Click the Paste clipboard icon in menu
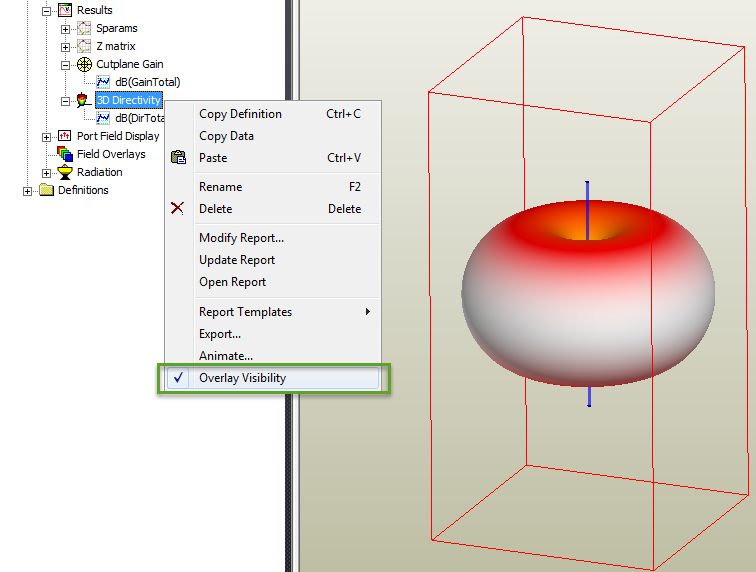Viewport: 756px width, 572px height. pyautogui.click(x=178, y=157)
